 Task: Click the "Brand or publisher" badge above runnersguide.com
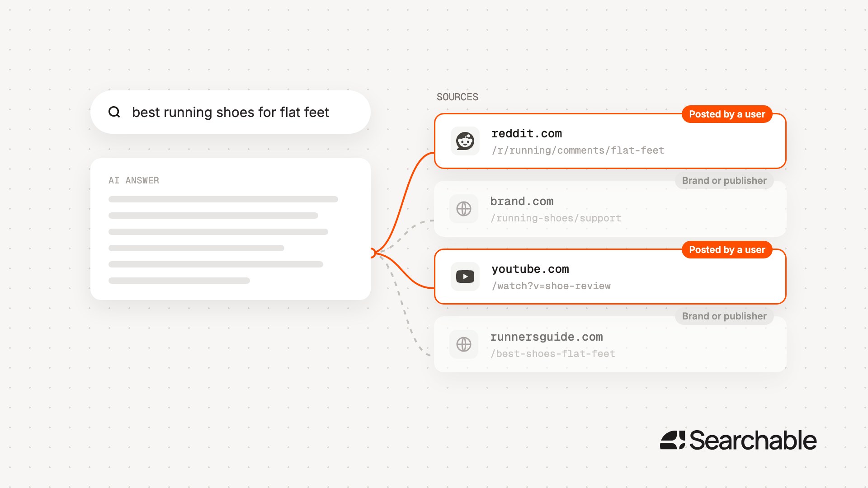[x=724, y=316]
